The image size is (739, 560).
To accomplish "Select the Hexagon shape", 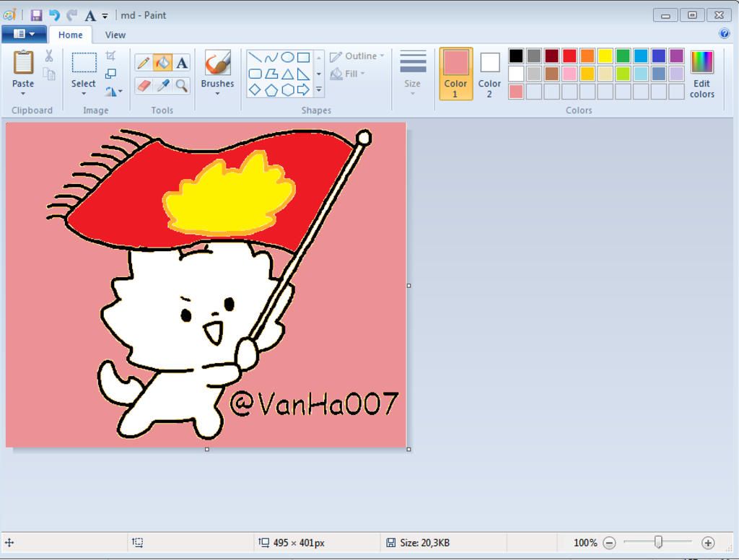I will coord(287,89).
